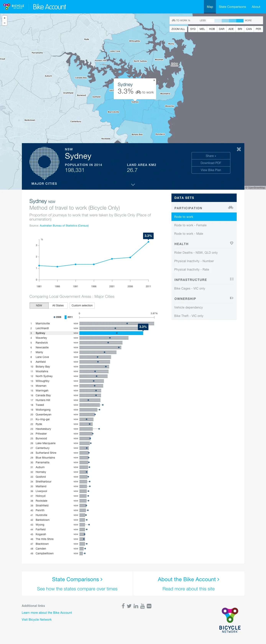
Task: Open the Share dropdown
Action: [x=211, y=156]
